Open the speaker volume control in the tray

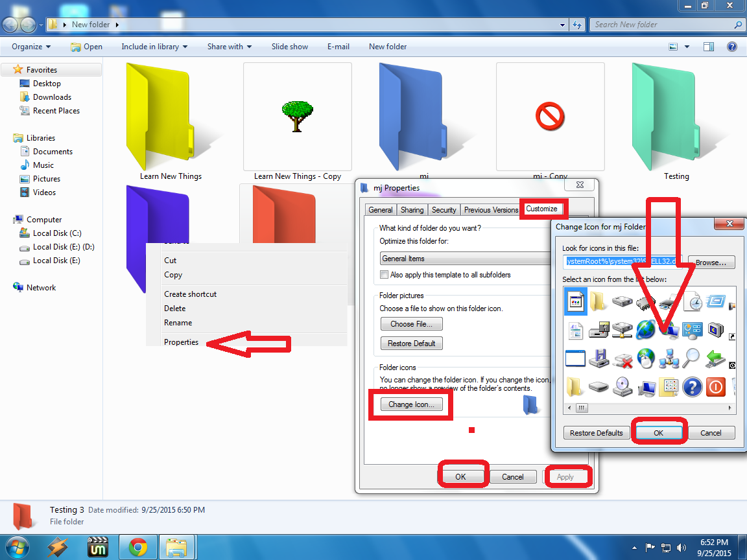(682, 547)
